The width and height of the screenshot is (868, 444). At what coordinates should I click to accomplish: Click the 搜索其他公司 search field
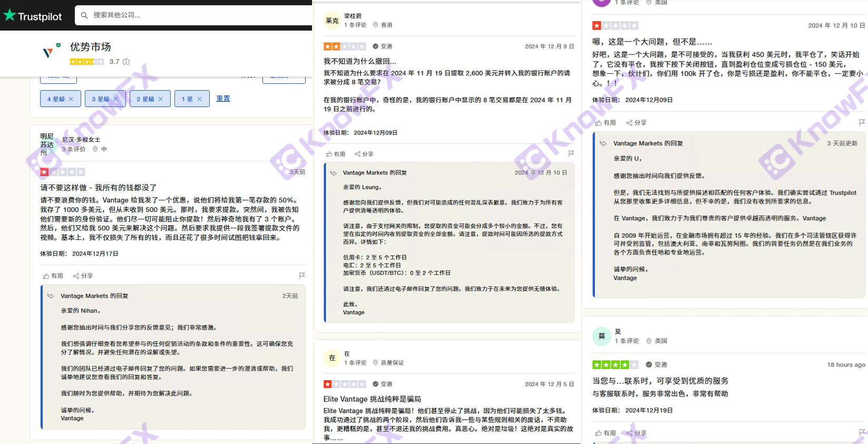(x=193, y=15)
